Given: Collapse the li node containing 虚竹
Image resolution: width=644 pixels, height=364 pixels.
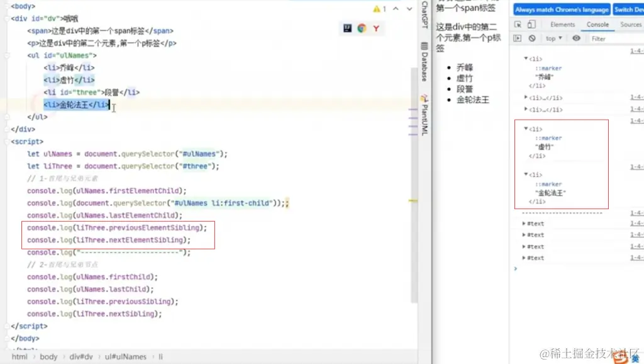Looking at the screenshot, I should [526, 128].
